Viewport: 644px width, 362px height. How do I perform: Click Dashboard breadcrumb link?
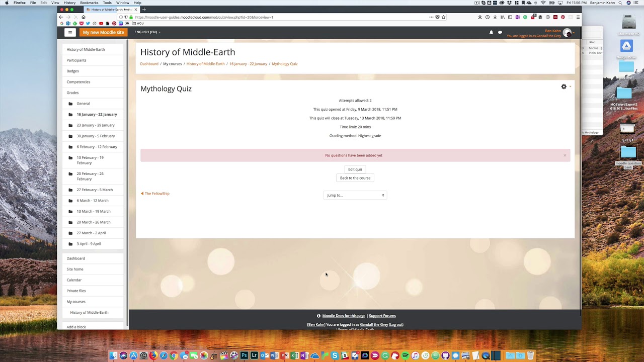149,64
